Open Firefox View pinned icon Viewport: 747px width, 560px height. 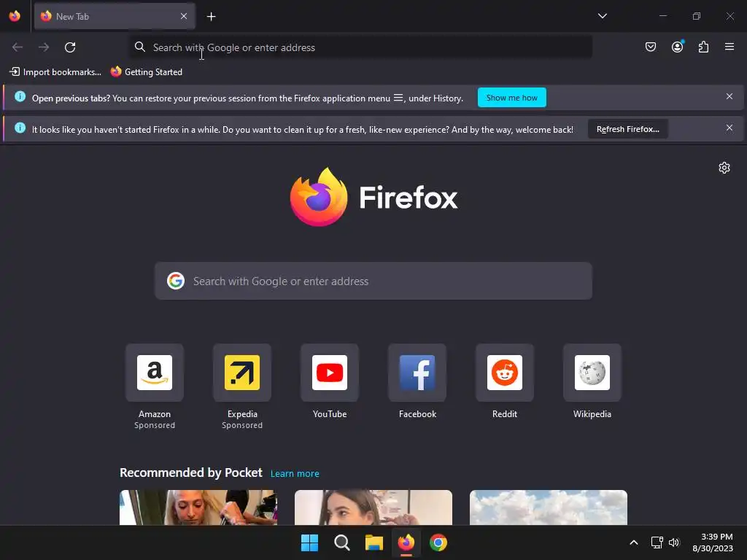15,16
